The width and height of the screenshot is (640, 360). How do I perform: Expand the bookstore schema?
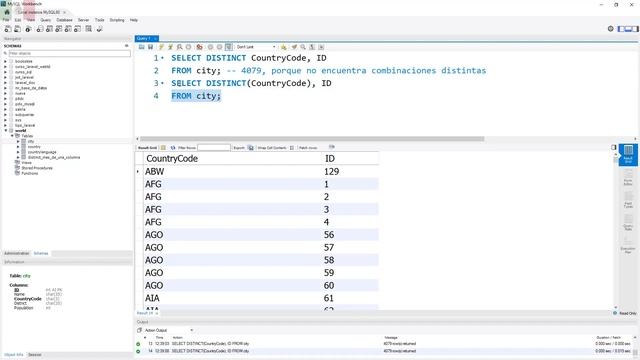(6, 61)
